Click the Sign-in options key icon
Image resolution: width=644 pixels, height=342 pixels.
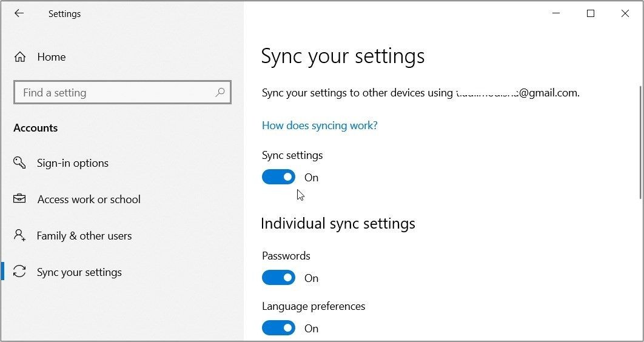[19, 163]
